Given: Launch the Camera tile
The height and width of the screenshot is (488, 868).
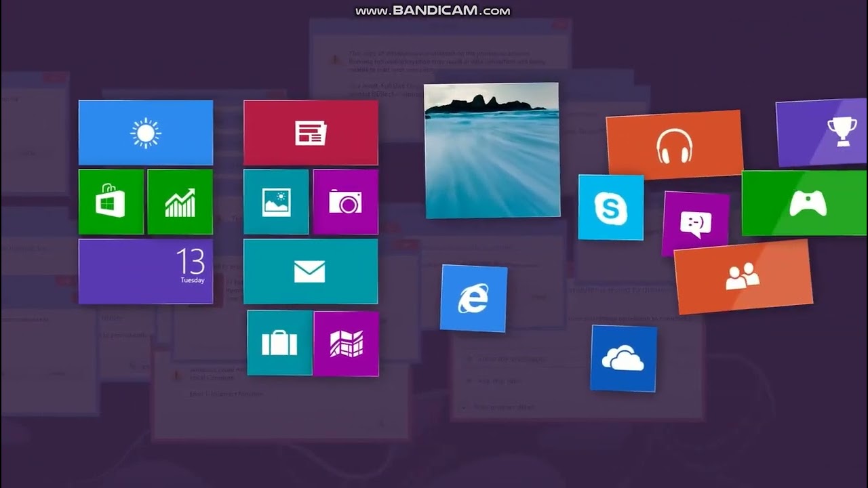Looking at the screenshot, I should pos(345,202).
